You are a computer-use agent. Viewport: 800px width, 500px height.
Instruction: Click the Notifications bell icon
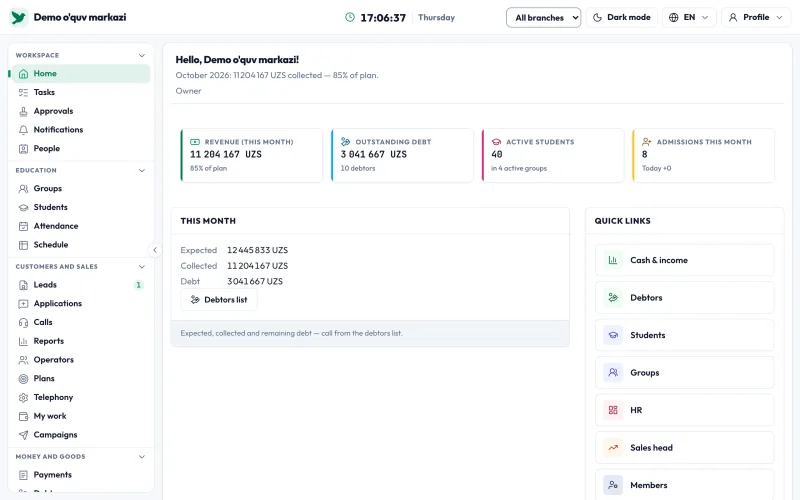(23, 130)
